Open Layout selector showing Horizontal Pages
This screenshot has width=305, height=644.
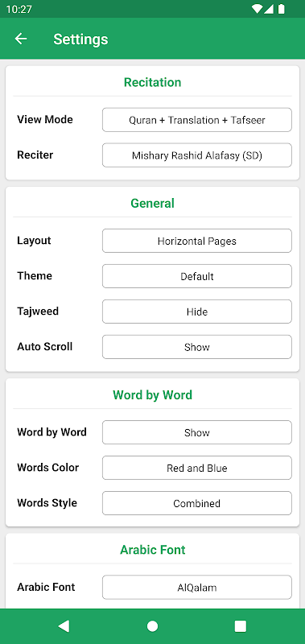197,241
